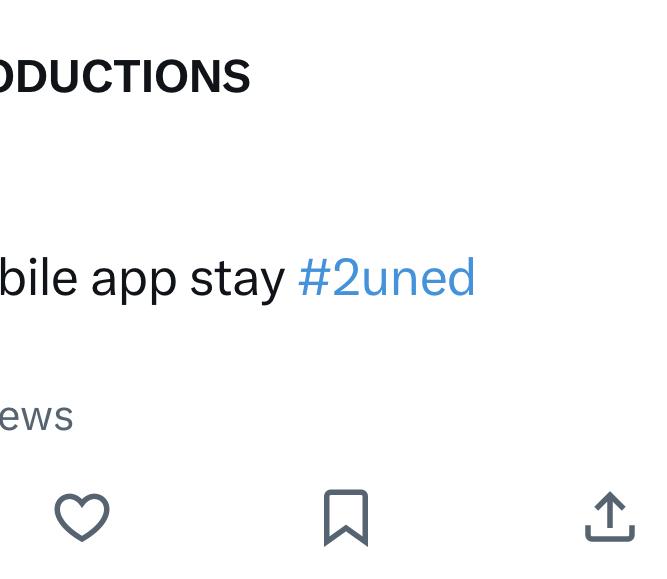Click the grey views count label
The height and width of the screenshot is (579, 667).
tap(36, 416)
